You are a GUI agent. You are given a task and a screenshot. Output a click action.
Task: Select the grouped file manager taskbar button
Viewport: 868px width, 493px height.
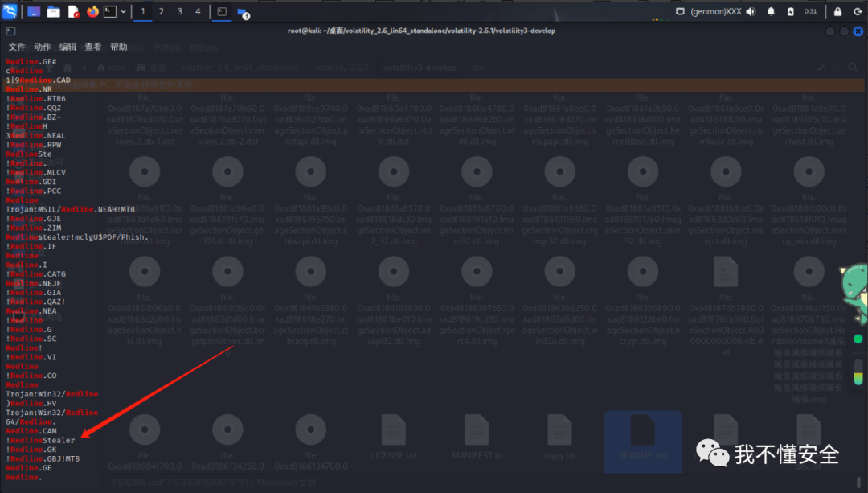pos(243,12)
